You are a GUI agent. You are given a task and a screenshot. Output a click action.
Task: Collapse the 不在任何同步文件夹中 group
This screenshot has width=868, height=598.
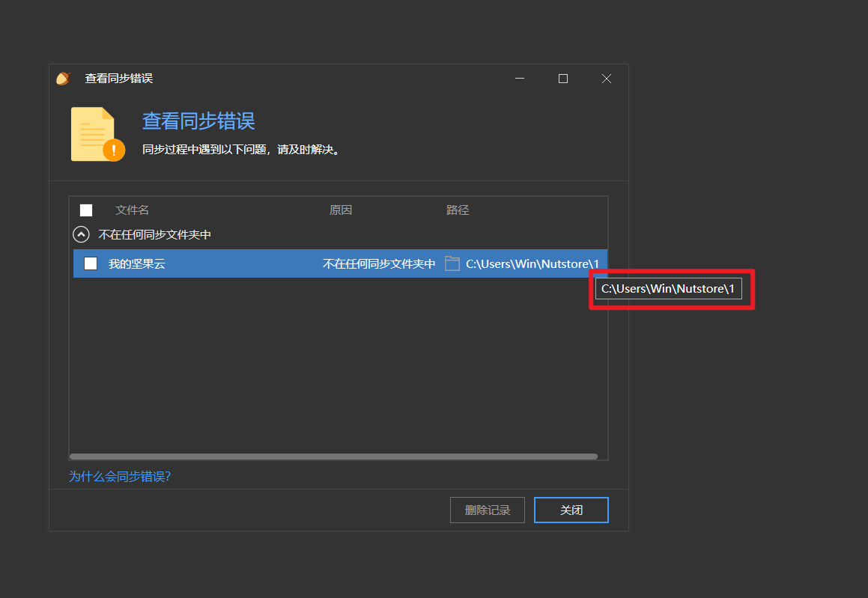click(x=81, y=234)
